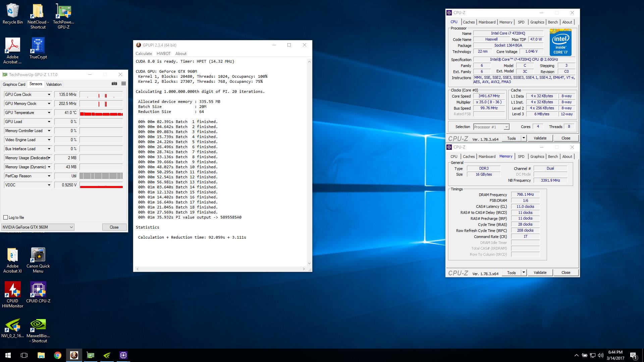Open the NVIDIA GeForce GTX 960M selector
This screenshot has width=644, height=362.
[38, 227]
